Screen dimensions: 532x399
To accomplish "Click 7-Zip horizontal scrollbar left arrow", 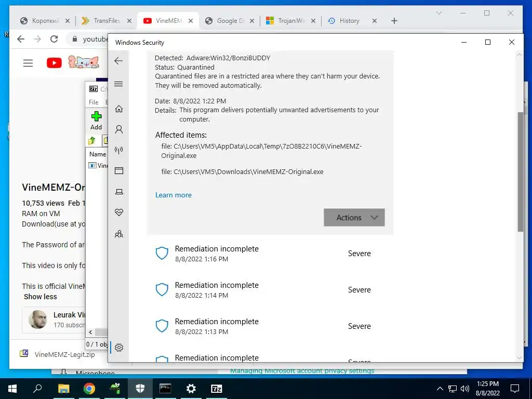I will click(x=90, y=332).
